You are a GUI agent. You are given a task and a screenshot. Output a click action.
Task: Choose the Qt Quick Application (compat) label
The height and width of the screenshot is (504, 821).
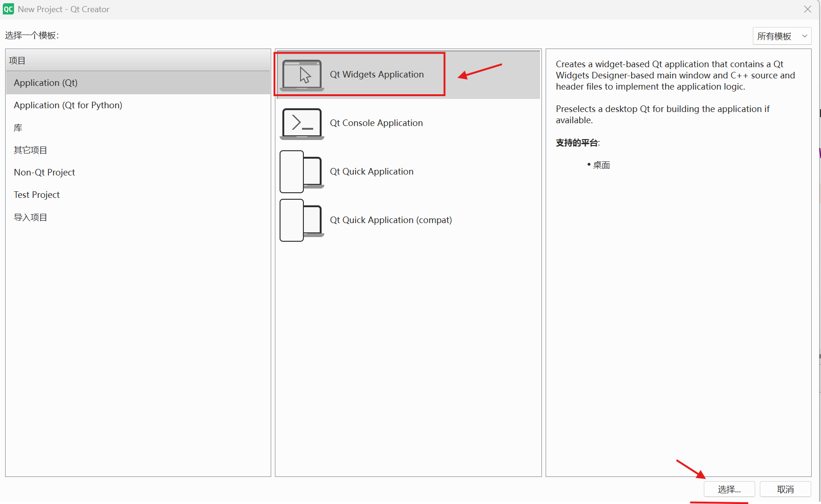pos(391,220)
